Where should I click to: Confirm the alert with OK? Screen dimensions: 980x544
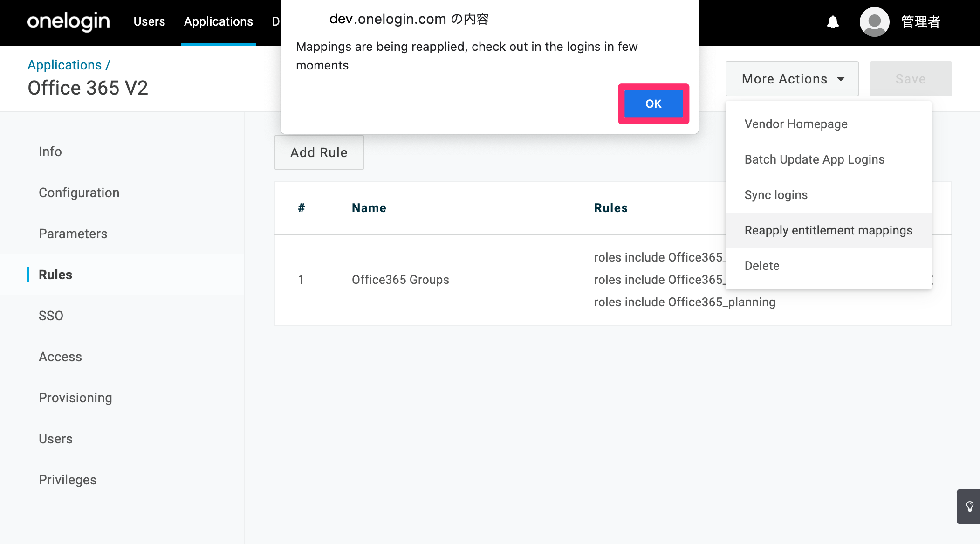(x=653, y=103)
